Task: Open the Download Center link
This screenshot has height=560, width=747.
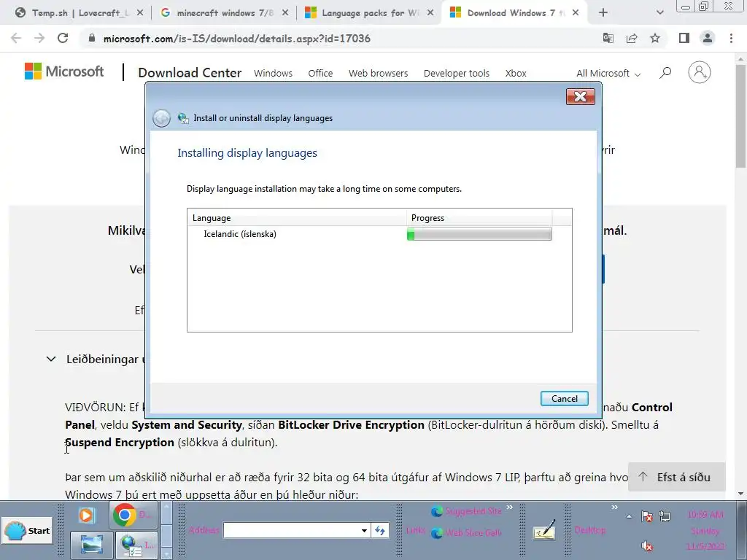Action: click(x=190, y=73)
